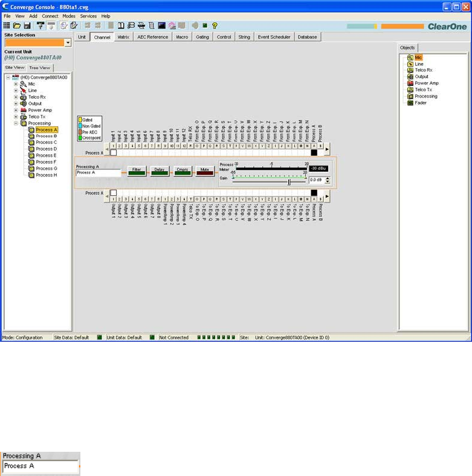The image size is (472, 476).
Task: Open the Services menu
Action: coord(88,16)
